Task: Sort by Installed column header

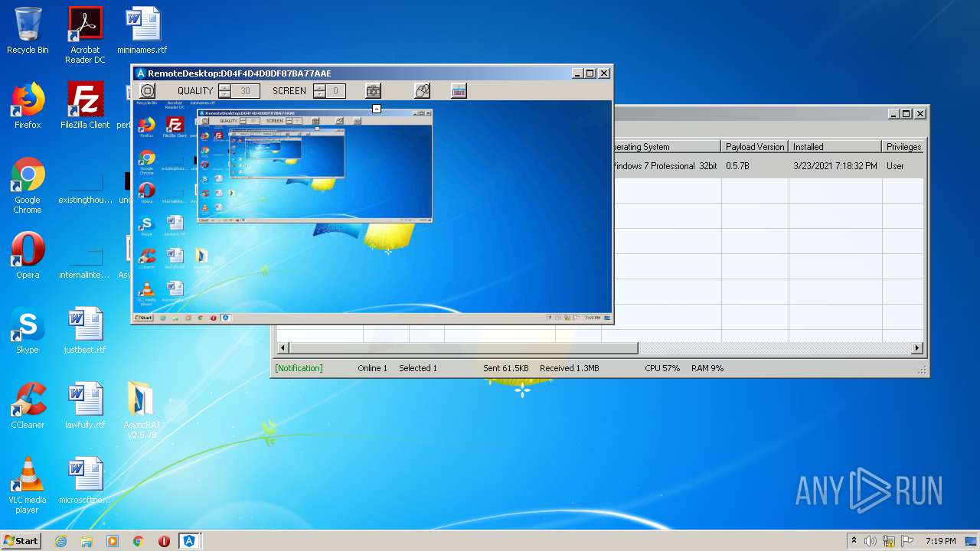Action: (x=835, y=146)
